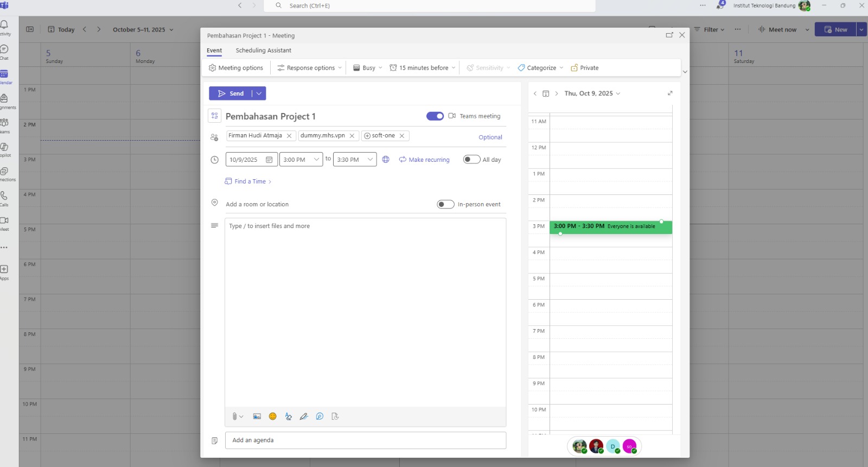Image resolution: width=868 pixels, height=467 pixels.
Task: Insert a picture using the image icon
Action: [x=257, y=416]
